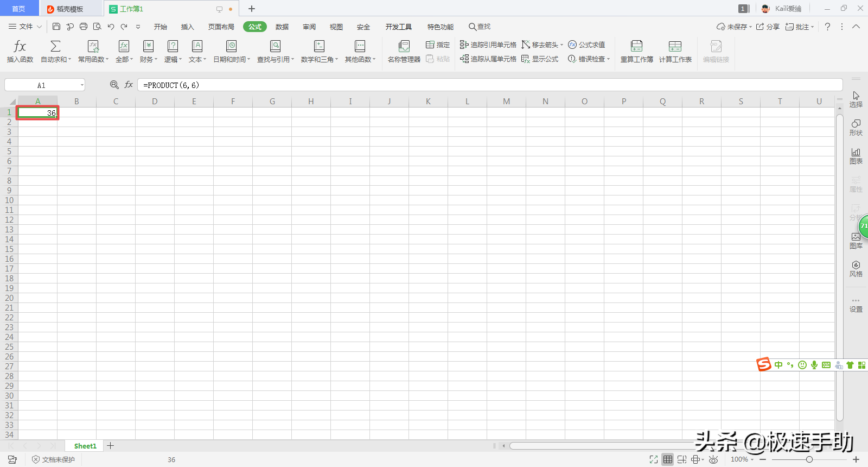This screenshot has height=467, width=868.
Task: Open a new document tab with plus
Action: click(252, 9)
